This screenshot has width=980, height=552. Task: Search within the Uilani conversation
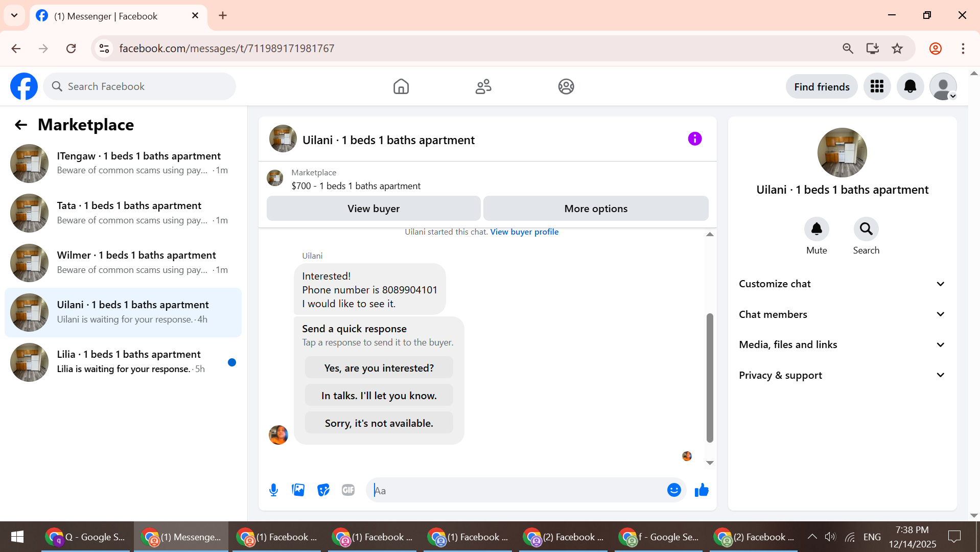click(x=866, y=229)
